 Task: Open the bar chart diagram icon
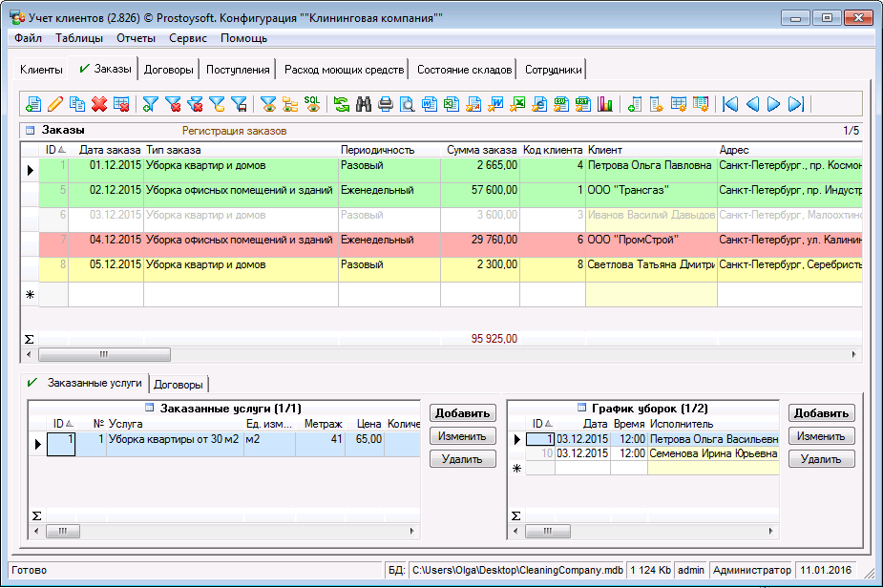pyautogui.click(x=605, y=104)
